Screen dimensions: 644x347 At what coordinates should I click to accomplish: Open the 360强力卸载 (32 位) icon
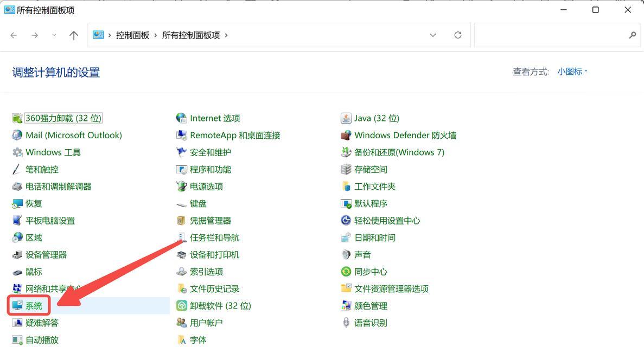click(17, 118)
